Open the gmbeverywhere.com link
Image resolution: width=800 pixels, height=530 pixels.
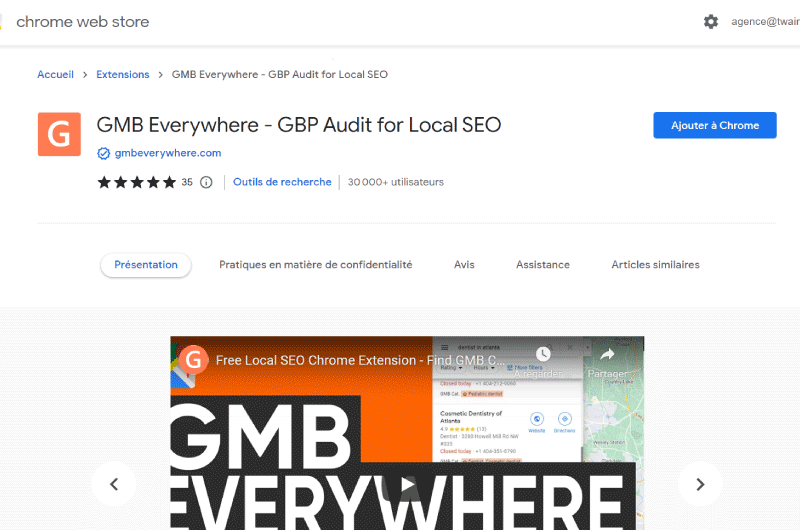click(168, 153)
